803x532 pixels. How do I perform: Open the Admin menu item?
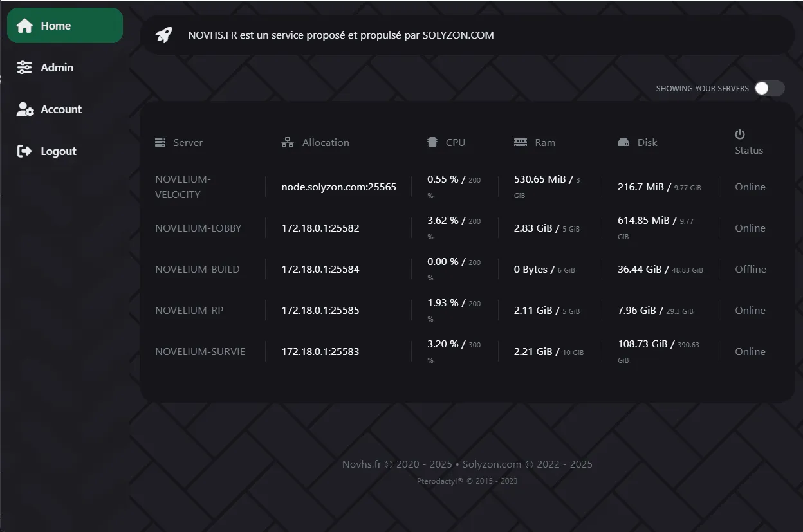click(57, 68)
